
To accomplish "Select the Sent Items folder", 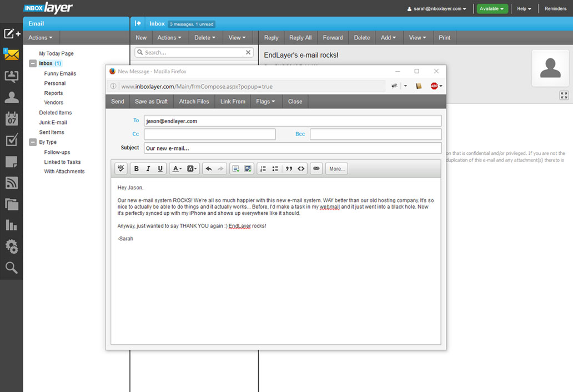I will point(52,132).
